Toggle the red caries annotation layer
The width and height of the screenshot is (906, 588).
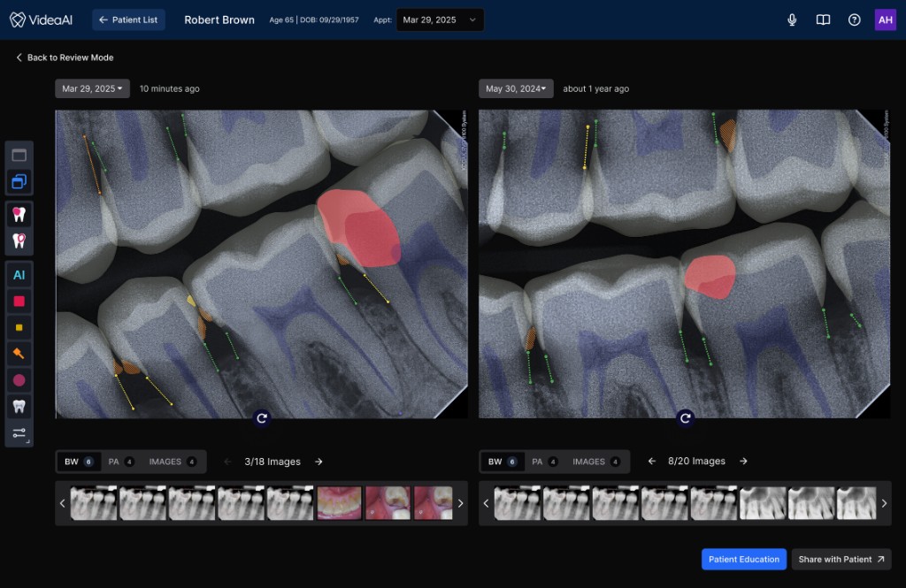(19, 301)
